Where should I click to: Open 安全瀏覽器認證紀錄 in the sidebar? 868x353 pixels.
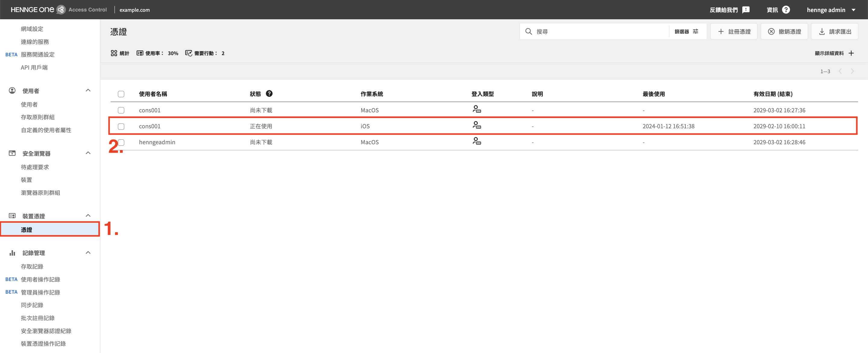click(x=46, y=331)
